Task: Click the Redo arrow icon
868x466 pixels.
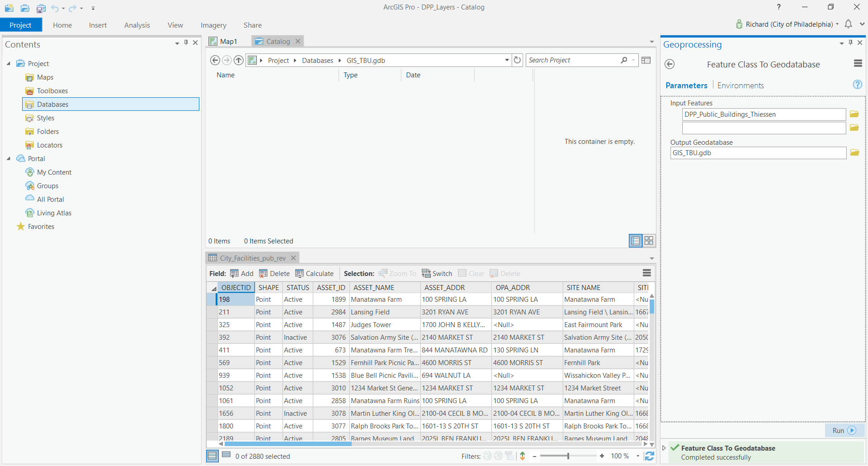Action: [x=72, y=8]
